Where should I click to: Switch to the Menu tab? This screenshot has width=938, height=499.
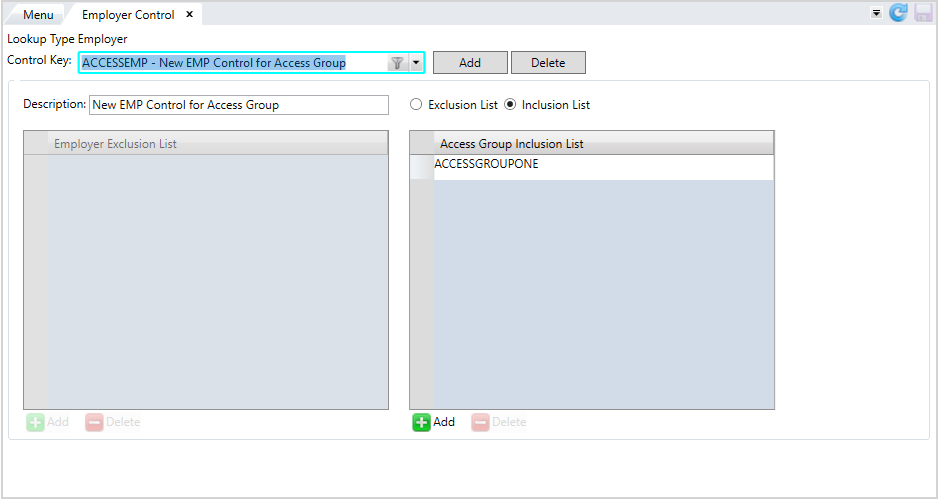coord(38,15)
